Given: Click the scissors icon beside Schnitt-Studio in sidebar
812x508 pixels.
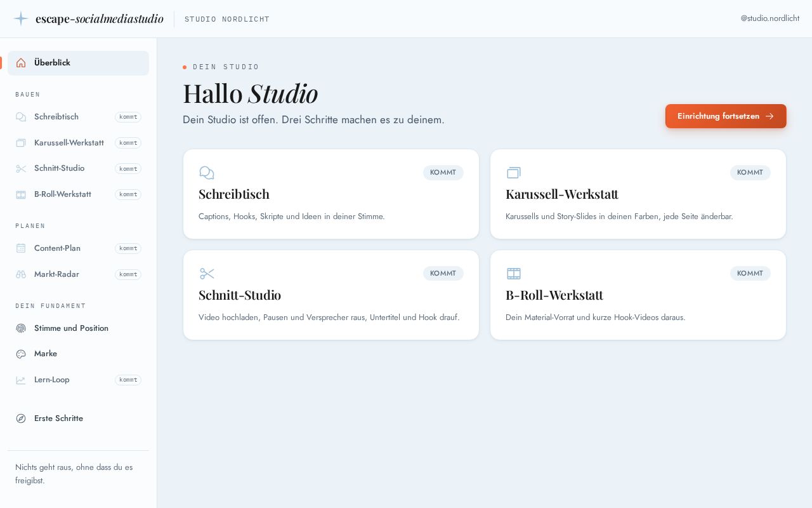Looking at the screenshot, I should click(x=21, y=168).
